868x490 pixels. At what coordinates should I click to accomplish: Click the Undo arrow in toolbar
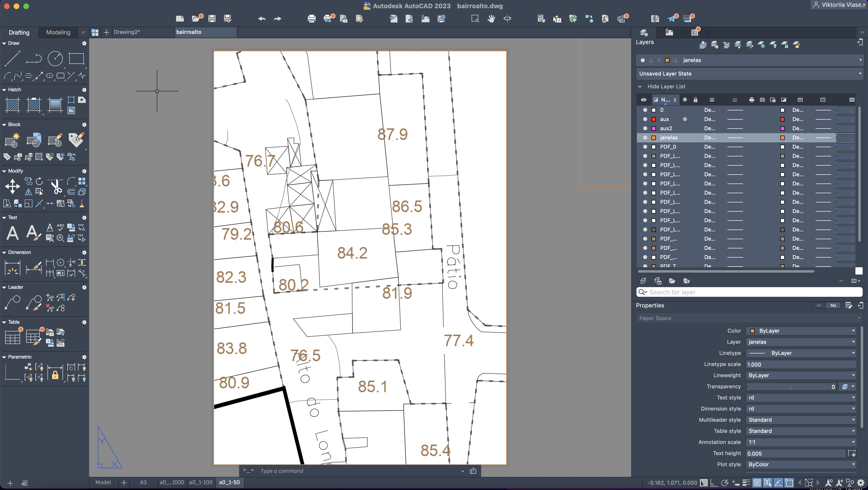pos(262,19)
